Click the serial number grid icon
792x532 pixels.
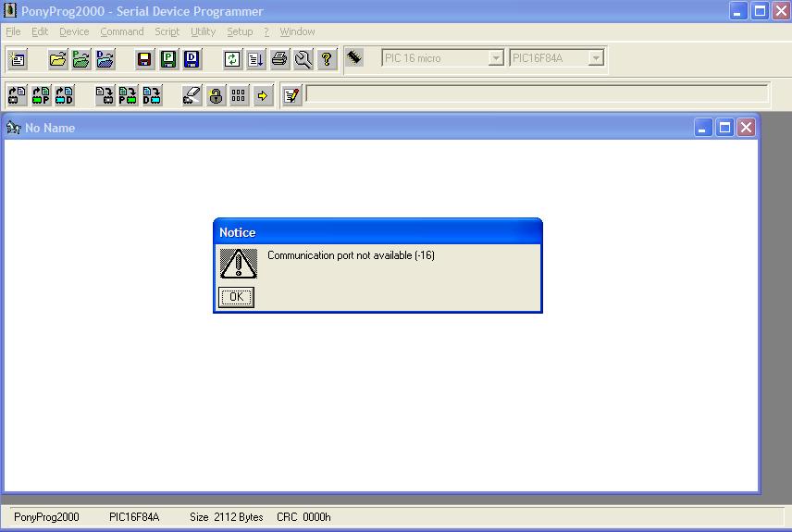239,95
